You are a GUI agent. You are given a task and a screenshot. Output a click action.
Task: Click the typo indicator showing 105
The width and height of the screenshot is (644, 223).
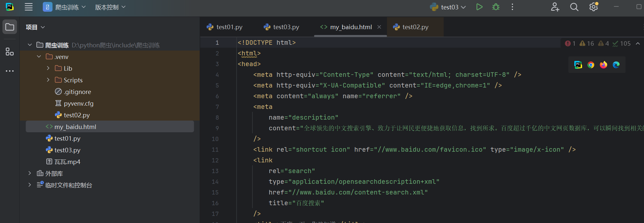click(621, 43)
